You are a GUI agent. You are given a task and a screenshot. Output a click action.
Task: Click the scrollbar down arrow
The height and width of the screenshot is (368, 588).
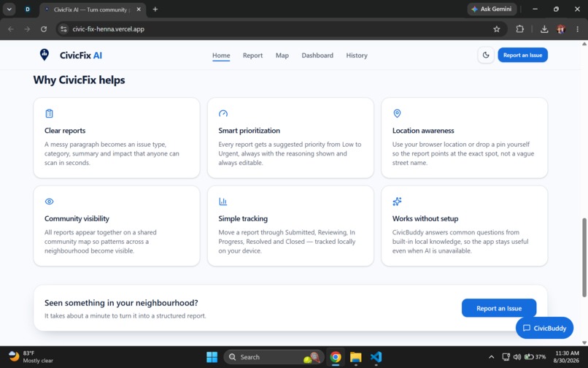[584, 342]
